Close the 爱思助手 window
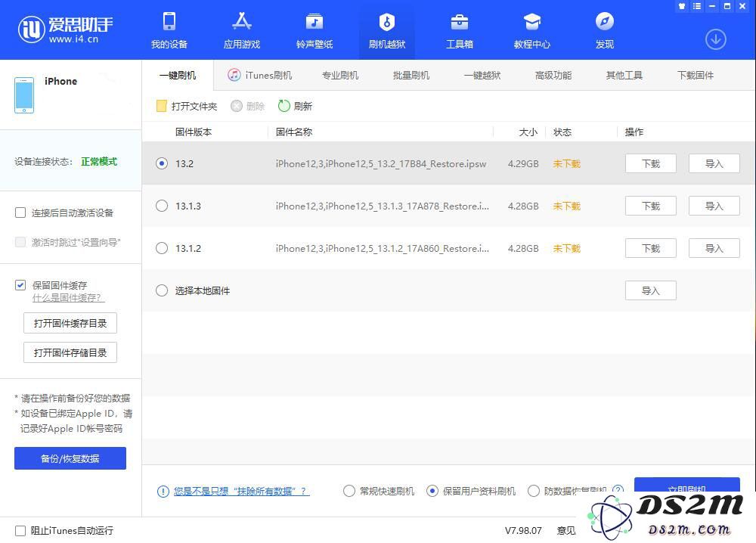The width and height of the screenshot is (756, 543). coord(742,6)
